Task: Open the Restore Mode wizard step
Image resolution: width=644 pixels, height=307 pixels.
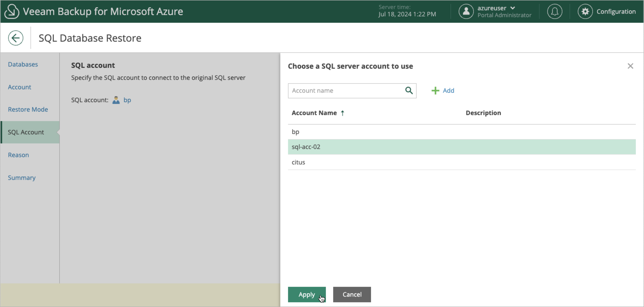Action: point(28,109)
